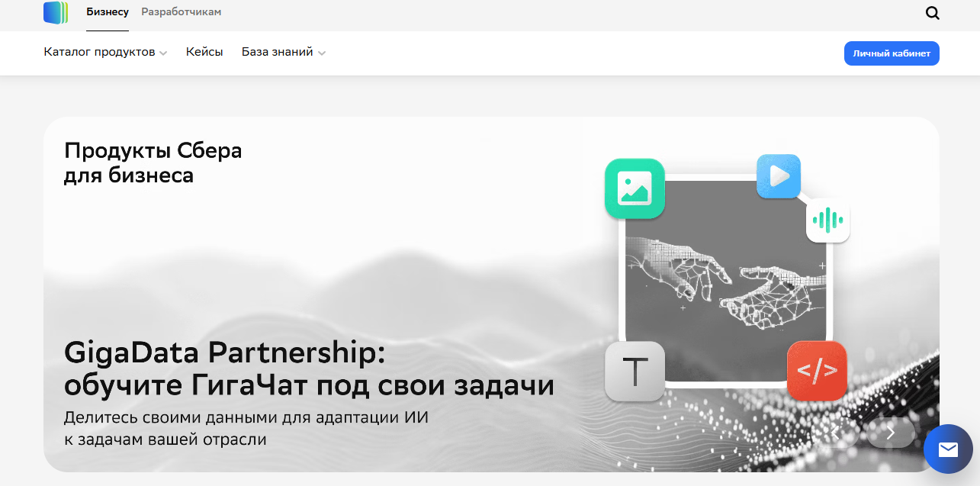Go to previous banner slide arrow
The image size is (980, 486).
[835, 433]
